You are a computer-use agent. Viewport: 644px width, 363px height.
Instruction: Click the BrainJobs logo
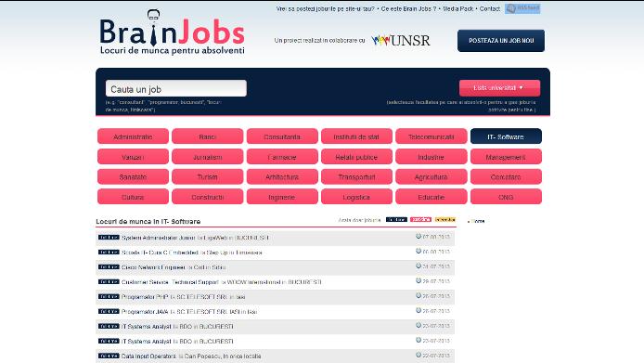point(172,32)
